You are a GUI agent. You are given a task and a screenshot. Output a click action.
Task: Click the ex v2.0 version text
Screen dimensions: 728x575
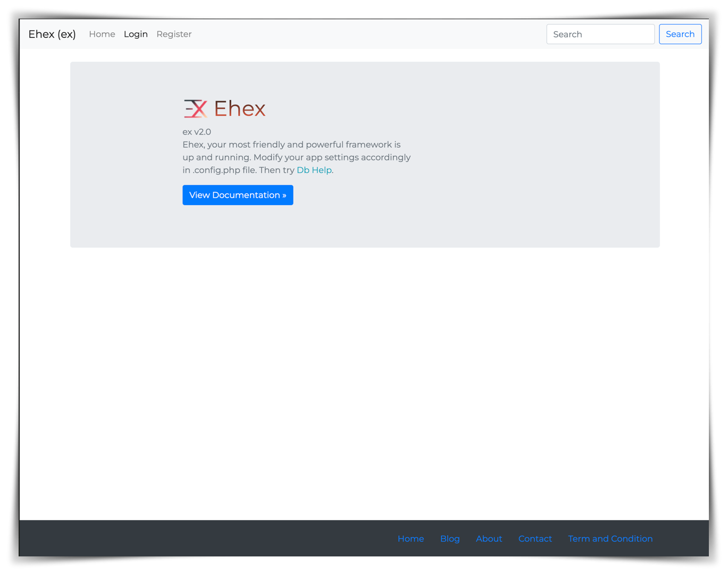pos(197,132)
